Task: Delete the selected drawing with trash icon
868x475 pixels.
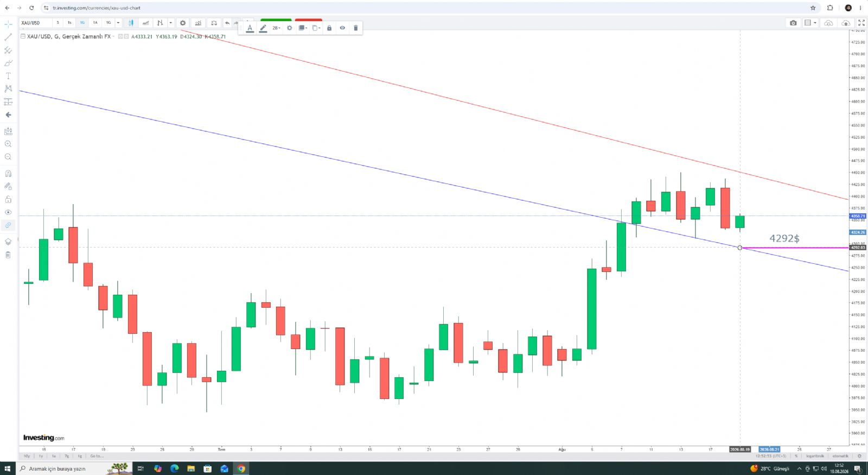Action: tap(355, 28)
